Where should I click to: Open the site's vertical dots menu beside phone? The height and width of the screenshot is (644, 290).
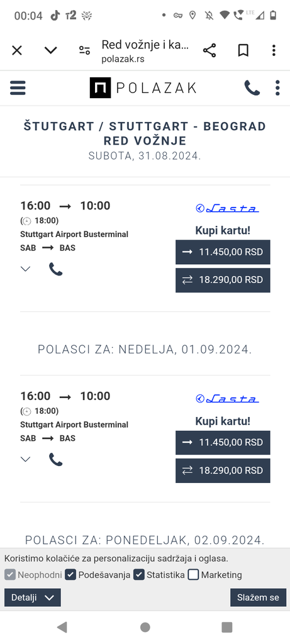pyautogui.click(x=277, y=88)
